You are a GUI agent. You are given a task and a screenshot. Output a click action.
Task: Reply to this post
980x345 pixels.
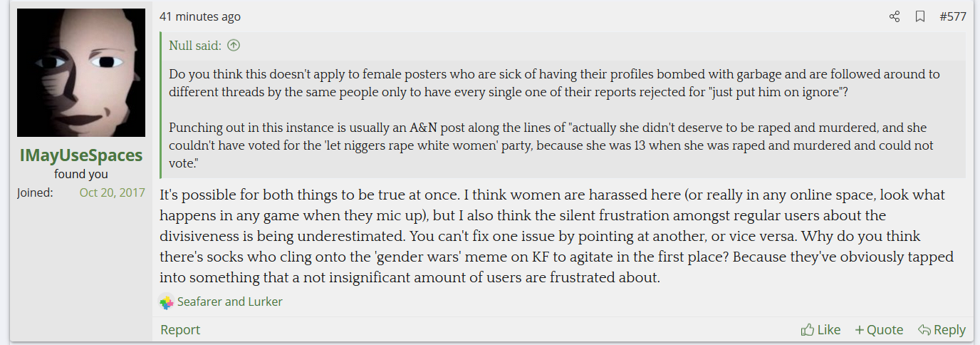(x=942, y=329)
